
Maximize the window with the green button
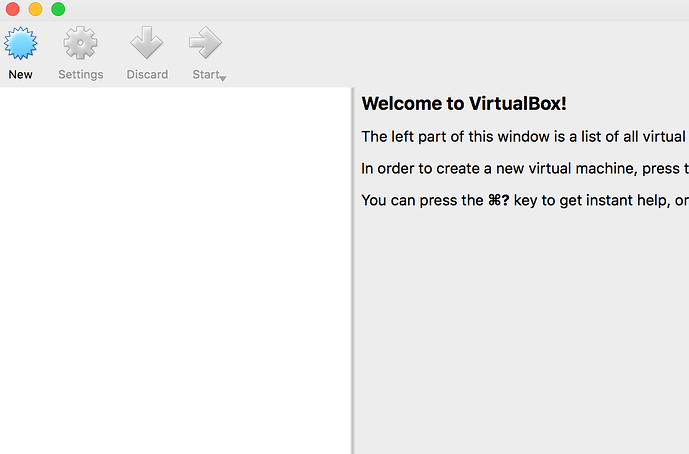click(x=58, y=9)
